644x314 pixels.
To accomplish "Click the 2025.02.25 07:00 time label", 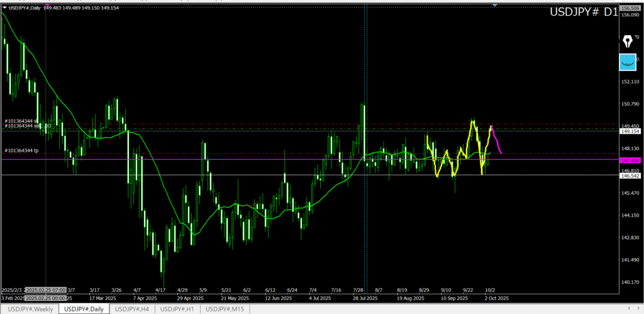I will coord(45,290).
